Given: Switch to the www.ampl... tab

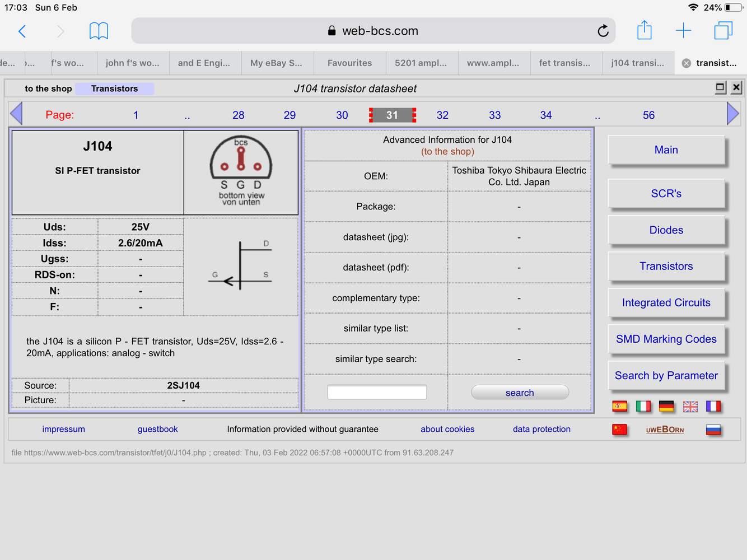Looking at the screenshot, I should [x=493, y=63].
